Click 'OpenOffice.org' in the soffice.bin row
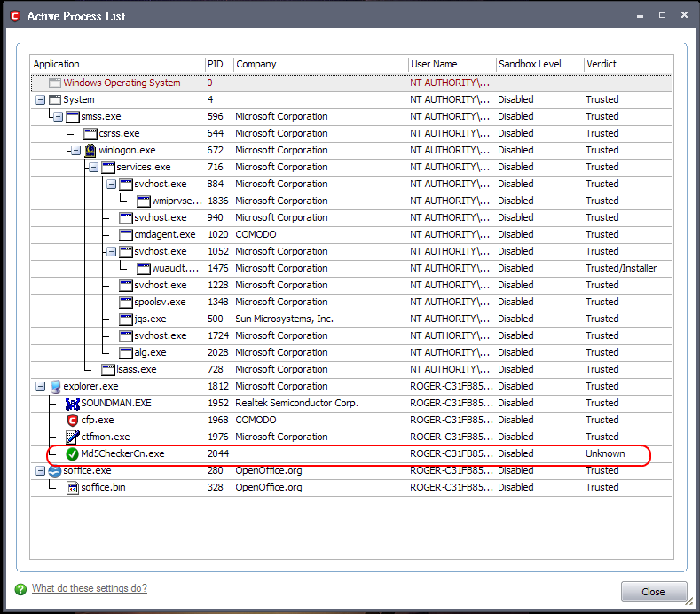The image size is (700, 614). (x=269, y=488)
